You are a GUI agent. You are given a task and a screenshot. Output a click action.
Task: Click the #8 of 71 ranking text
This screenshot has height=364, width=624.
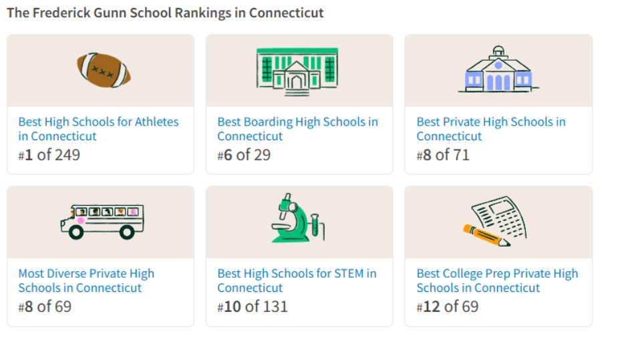click(x=443, y=156)
